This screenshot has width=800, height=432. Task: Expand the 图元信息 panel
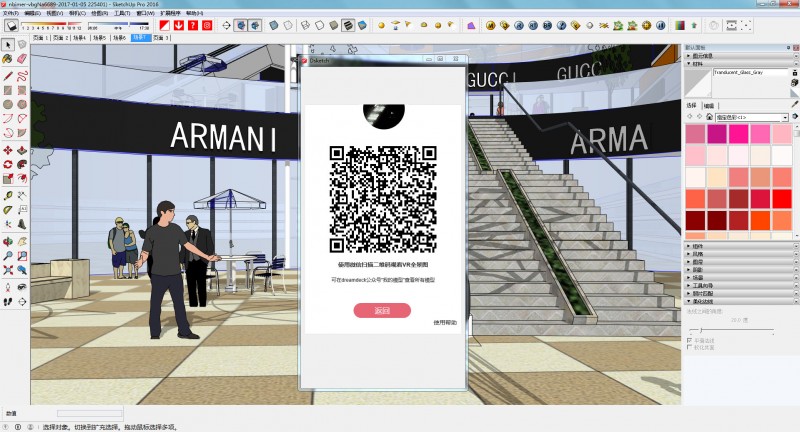tap(741, 56)
